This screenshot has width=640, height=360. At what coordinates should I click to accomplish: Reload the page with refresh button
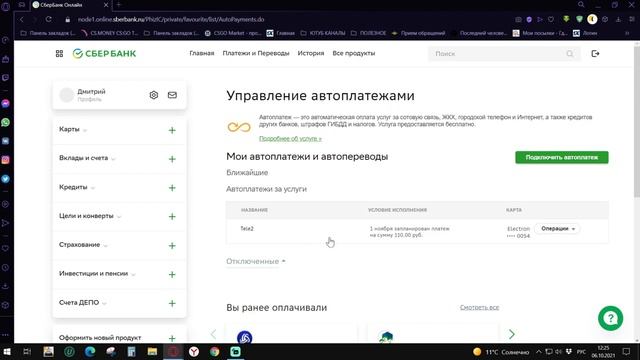coord(49,19)
